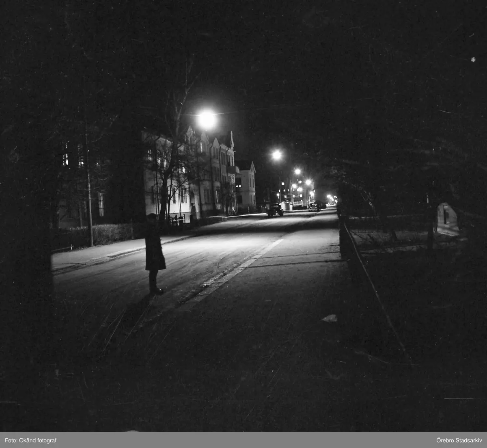The height and width of the screenshot is (448, 487).
Task: Click the fence rail on the right side
Action: click(373, 284)
